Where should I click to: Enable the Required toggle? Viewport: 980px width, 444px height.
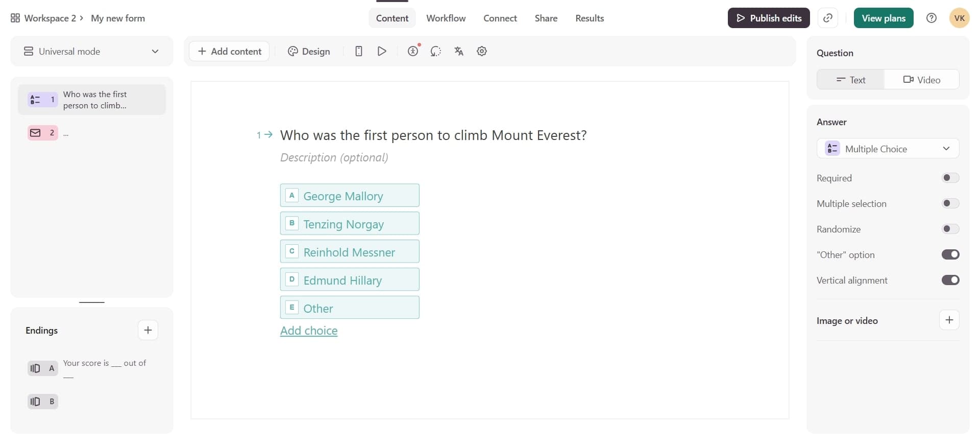click(950, 178)
